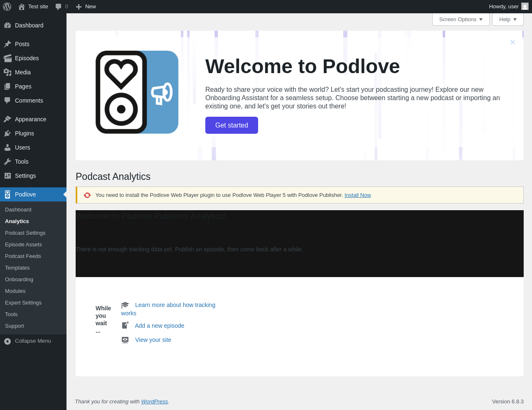Open Templates submenu item
The width and height of the screenshot is (532, 410).
(33, 268)
